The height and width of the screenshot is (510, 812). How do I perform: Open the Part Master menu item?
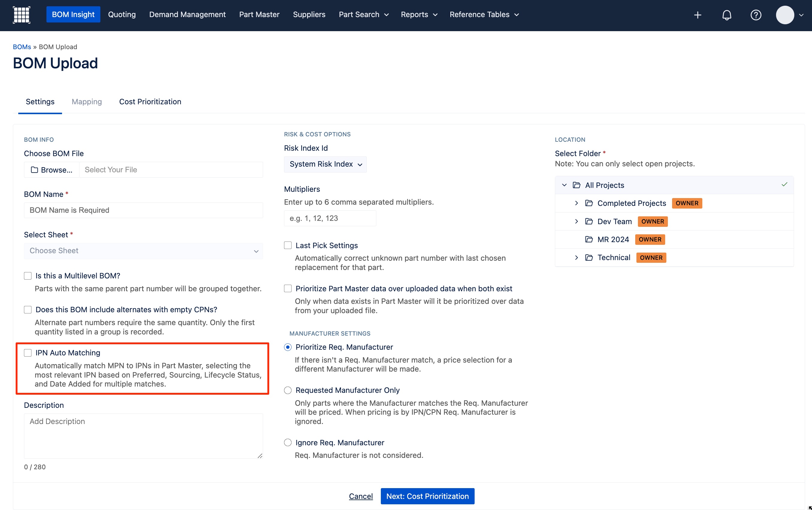pyautogui.click(x=259, y=14)
